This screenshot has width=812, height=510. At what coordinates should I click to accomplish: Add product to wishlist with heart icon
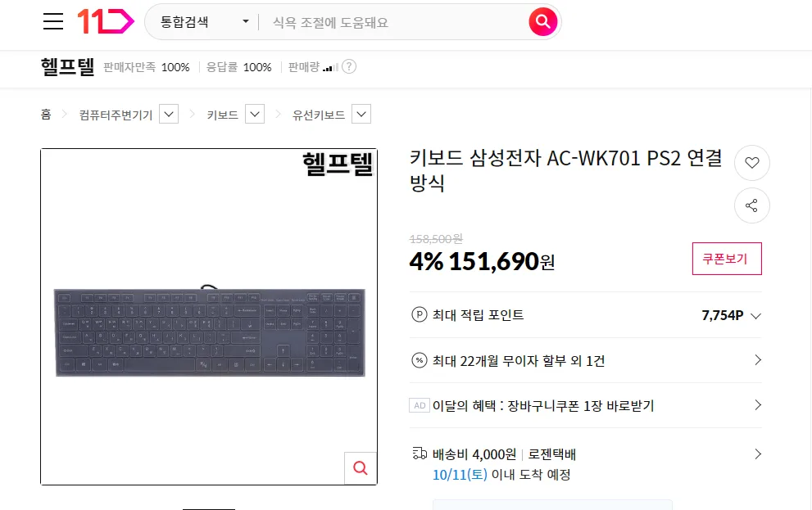(x=752, y=162)
